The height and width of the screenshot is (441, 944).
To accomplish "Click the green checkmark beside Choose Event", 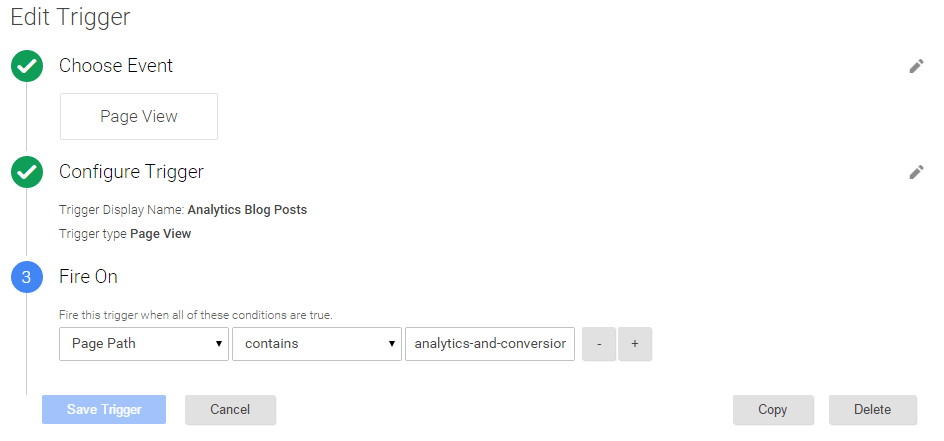I will [x=26, y=66].
